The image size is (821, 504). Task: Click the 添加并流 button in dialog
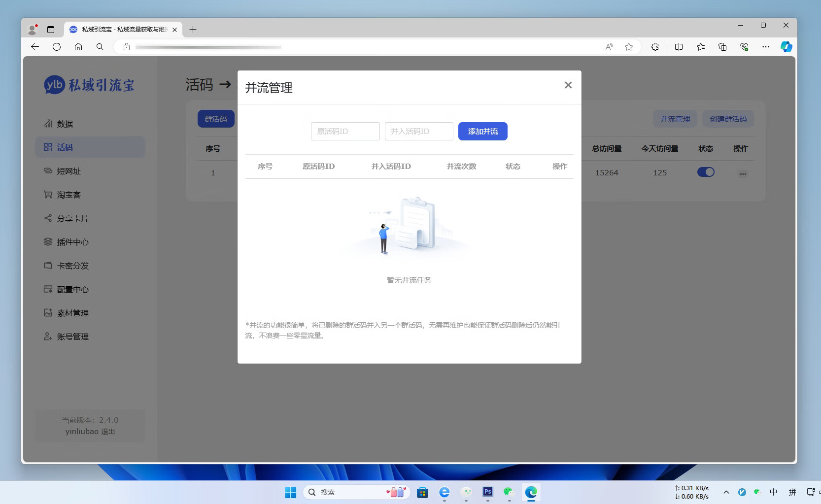[x=482, y=131]
